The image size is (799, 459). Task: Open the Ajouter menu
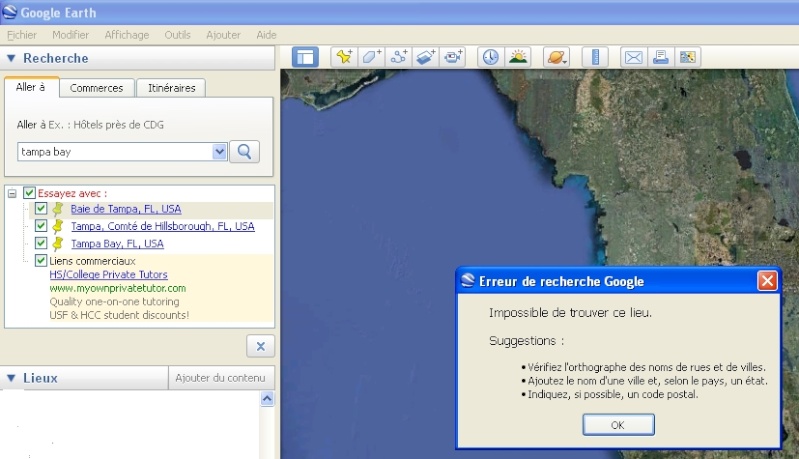(223, 35)
